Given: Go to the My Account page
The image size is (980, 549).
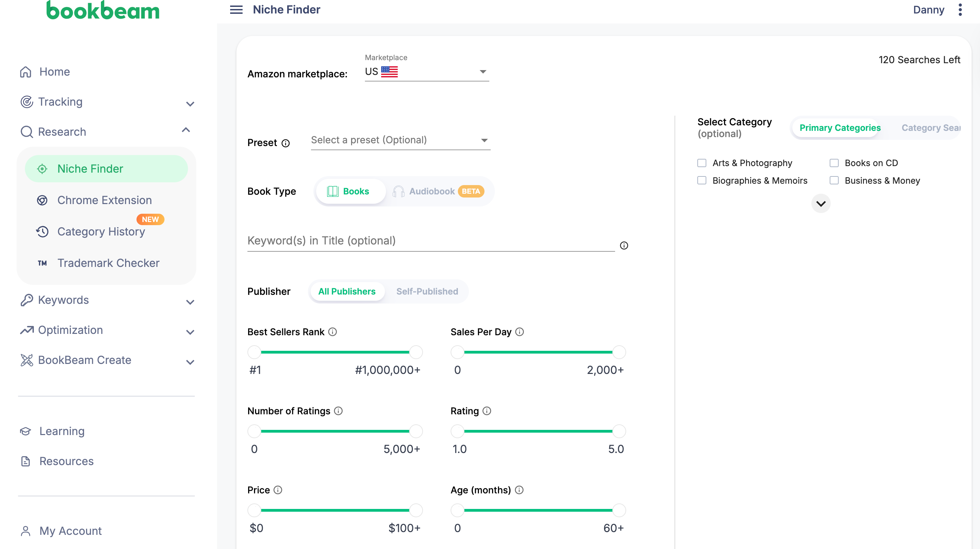Looking at the screenshot, I should pos(70,531).
